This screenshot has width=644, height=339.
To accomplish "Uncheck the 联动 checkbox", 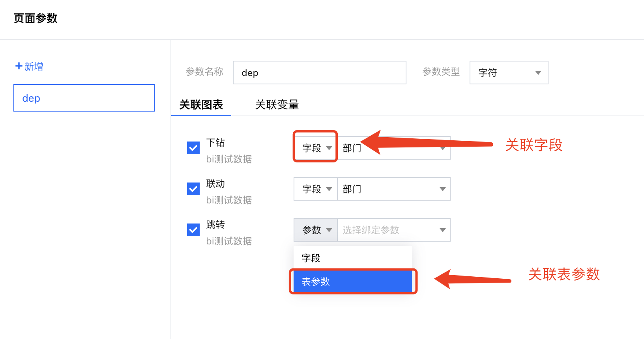I will tap(193, 189).
